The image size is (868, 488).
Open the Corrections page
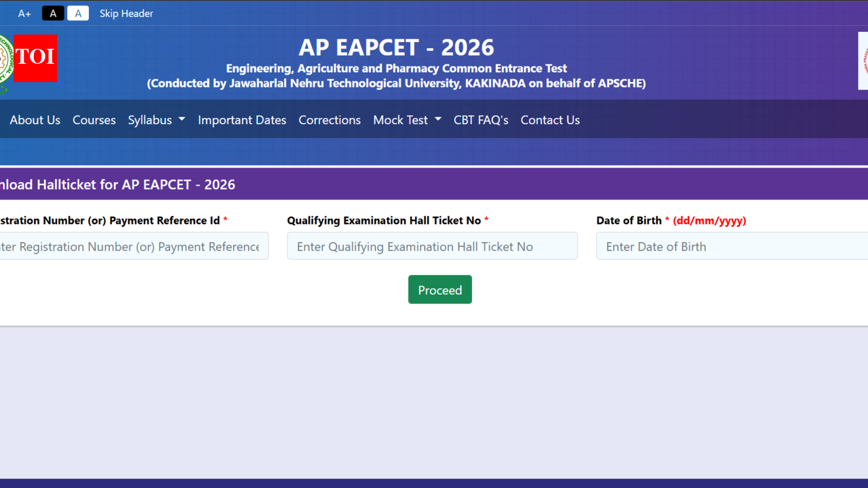pyautogui.click(x=330, y=120)
